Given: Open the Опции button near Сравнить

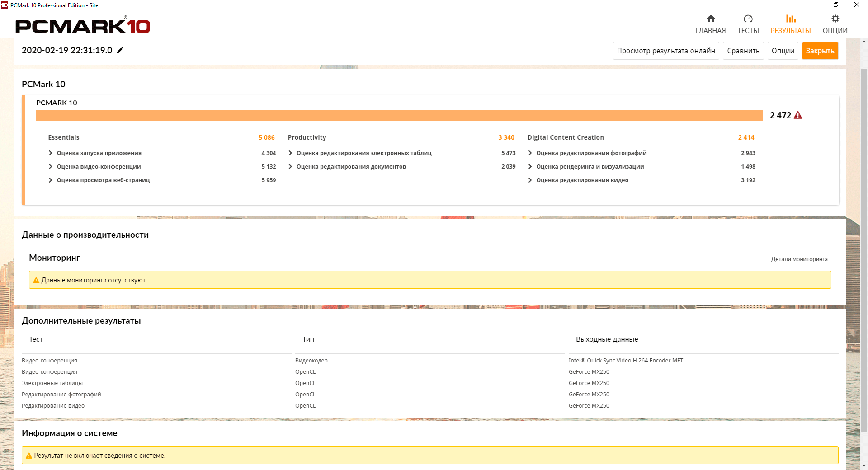Looking at the screenshot, I should tap(783, 51).
